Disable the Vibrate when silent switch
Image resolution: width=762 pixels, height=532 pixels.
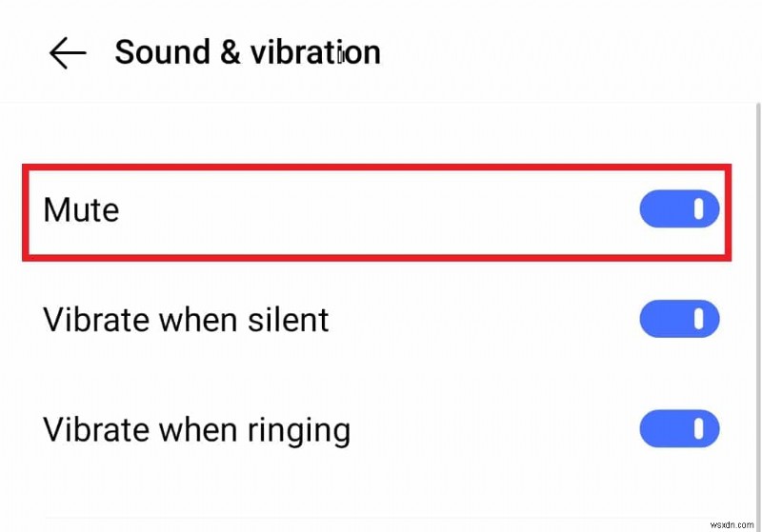coord(679,320)
